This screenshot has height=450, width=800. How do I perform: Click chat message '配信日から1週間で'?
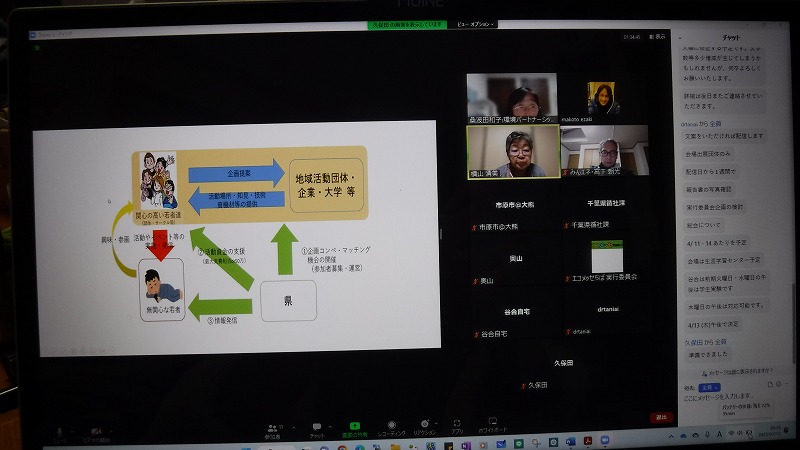tap(710, 171)
